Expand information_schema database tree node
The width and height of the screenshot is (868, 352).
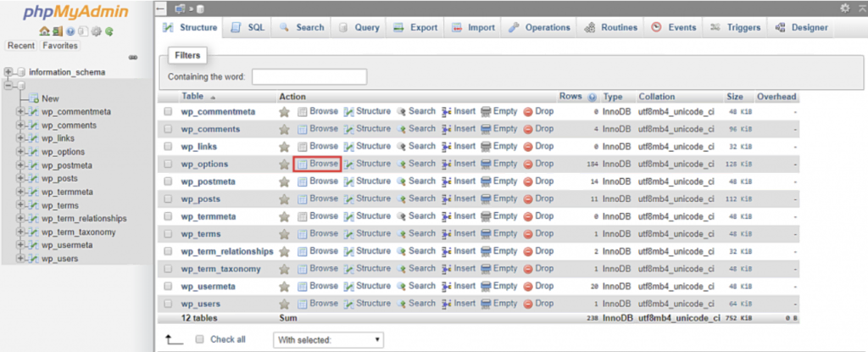tap(8, 72)
